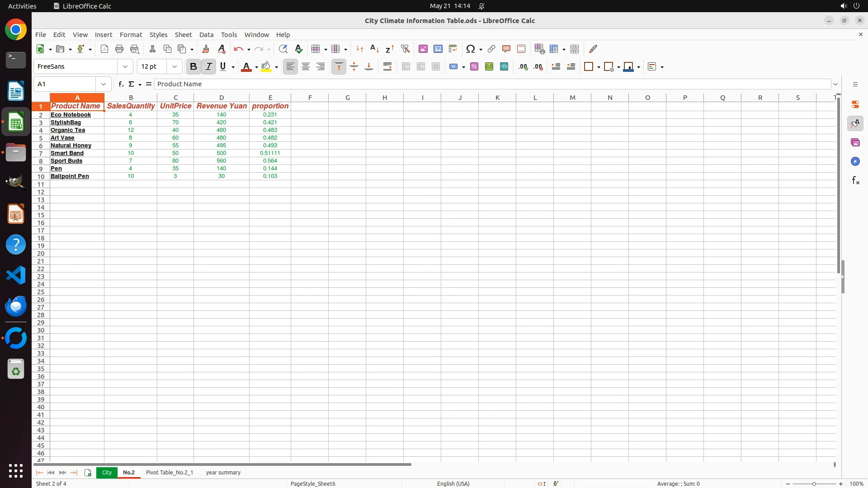Switch to the year summary sheet tab

[x=223, y=473]
